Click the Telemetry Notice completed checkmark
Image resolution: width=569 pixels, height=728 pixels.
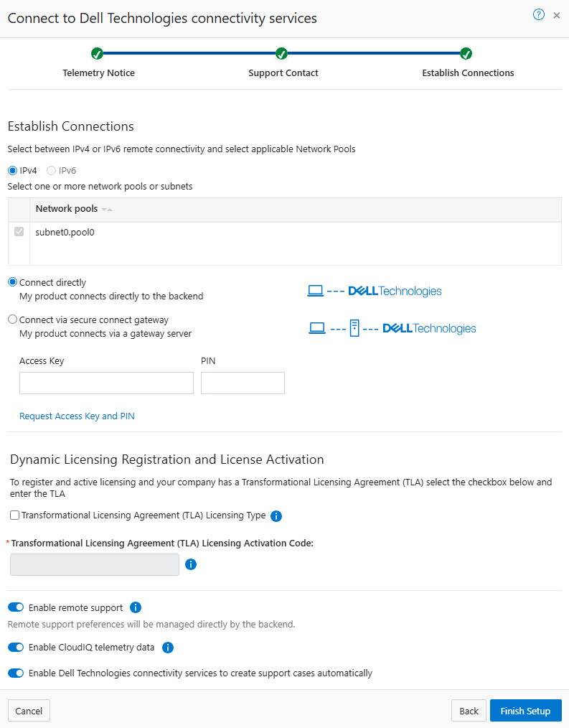click(x=98, y=53)
